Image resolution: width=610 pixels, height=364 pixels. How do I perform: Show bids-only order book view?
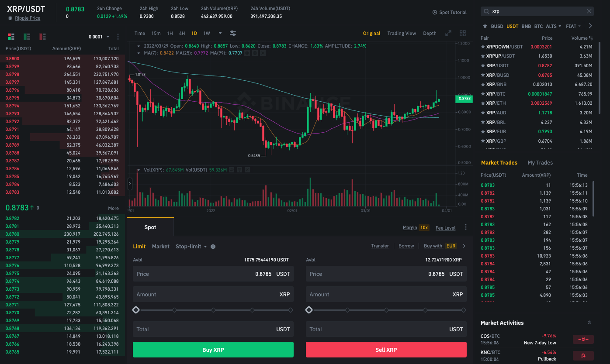click(27, 37)
